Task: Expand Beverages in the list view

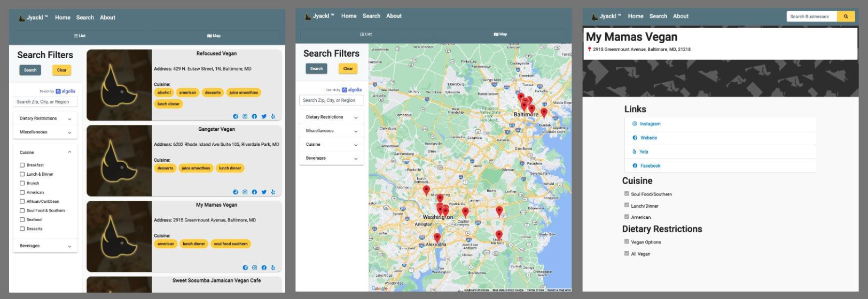Action: click(45, 246)
